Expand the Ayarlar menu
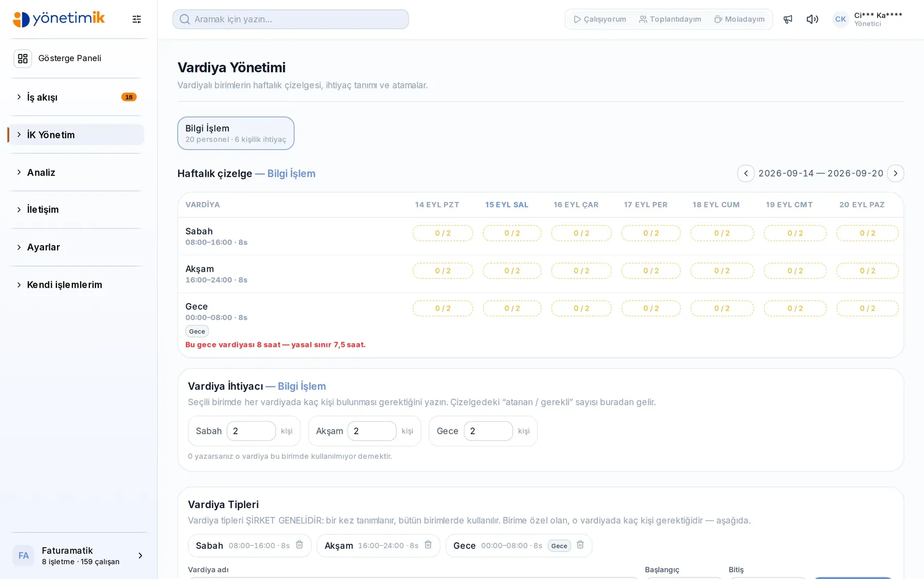The width and height of the screenshot is (924, 579). point(76,247)
